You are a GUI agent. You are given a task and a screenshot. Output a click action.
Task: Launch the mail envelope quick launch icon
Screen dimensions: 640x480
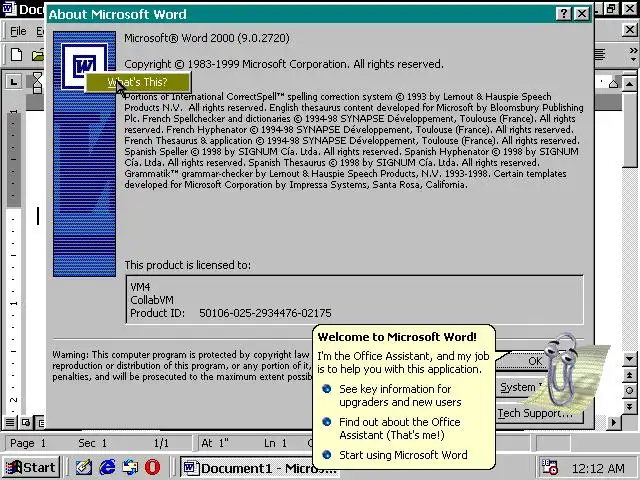pos(130,467)
